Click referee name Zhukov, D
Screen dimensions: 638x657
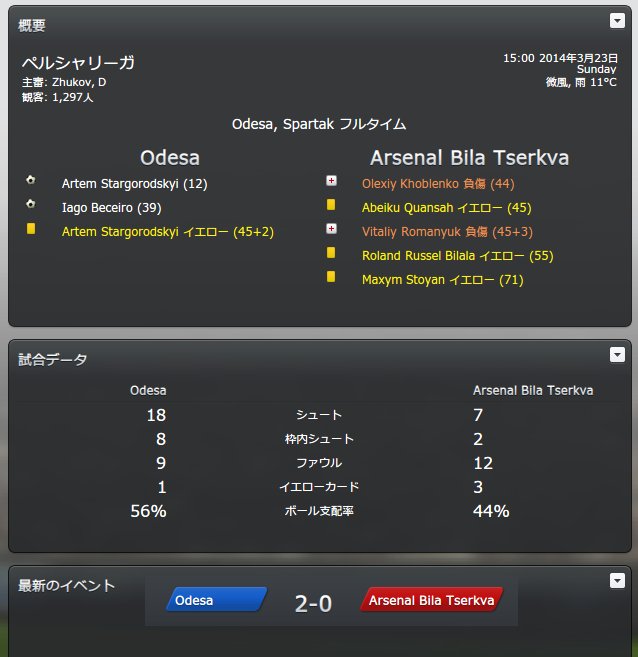point(79,82)
